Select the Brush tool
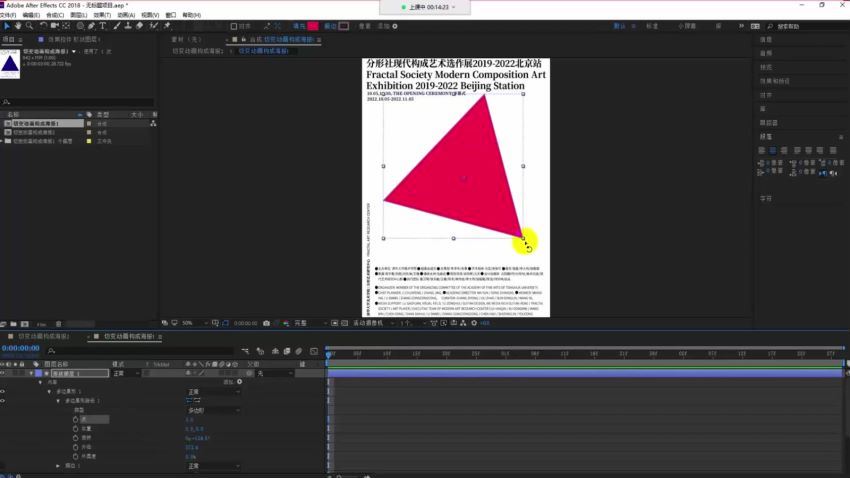 pos(117,25)
